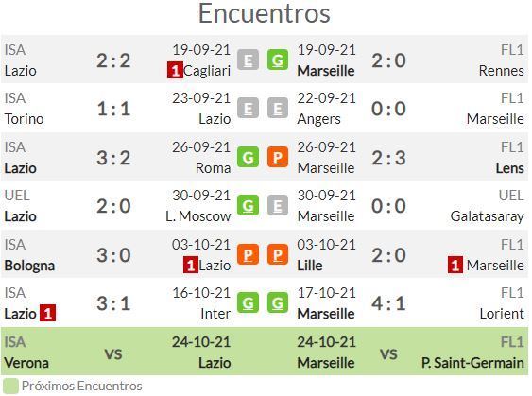Click the red card badge next to Lazio vs Inter
Viewport: 532px width, 396px height.
click(x=47, y=313)
